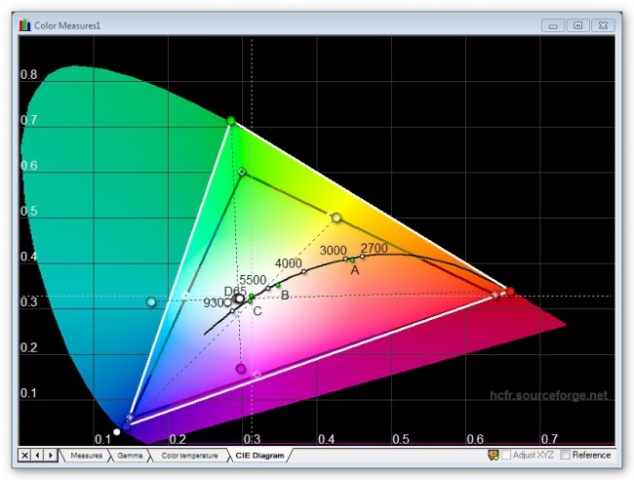Viewport: 634px width, 480px height.
Task: Click the icon beside Adjust XYZ
Action: pyautogui.click(x=493, y=455)
